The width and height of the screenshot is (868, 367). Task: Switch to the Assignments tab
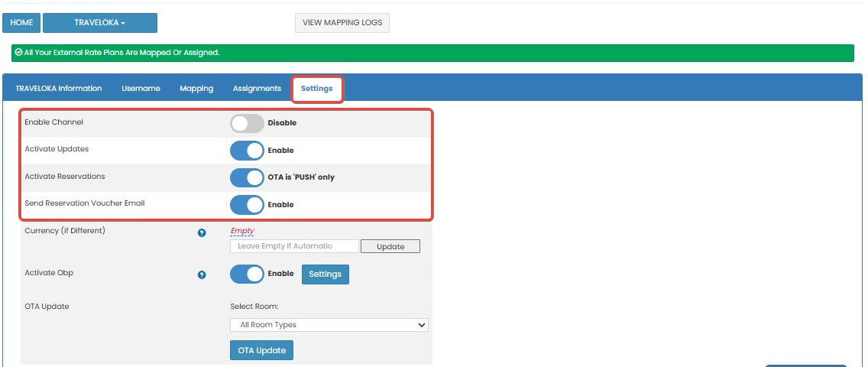tap(257, 89)
